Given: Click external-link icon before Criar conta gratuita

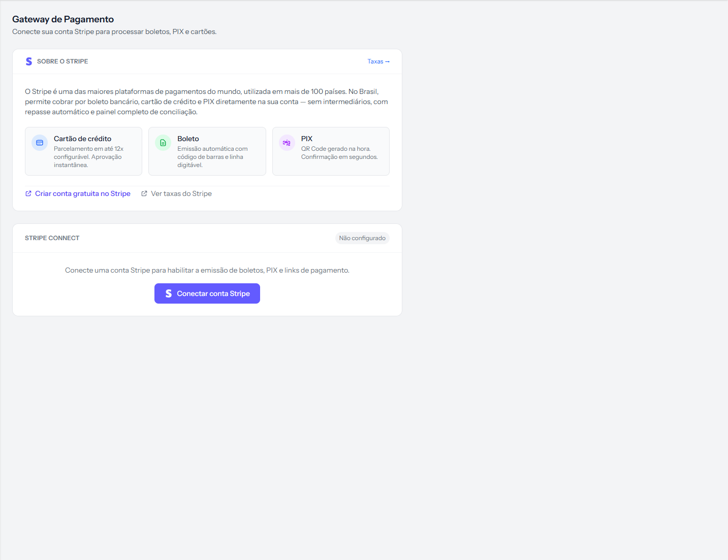Looking at the screenshot, I should [x=28, y=193].
